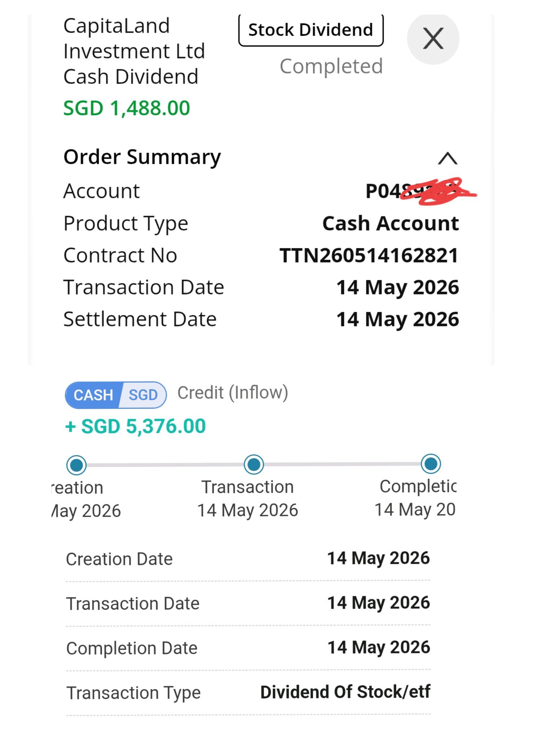Select the SGD segment of the pill
560x738 pixels.
pos(143,395)
